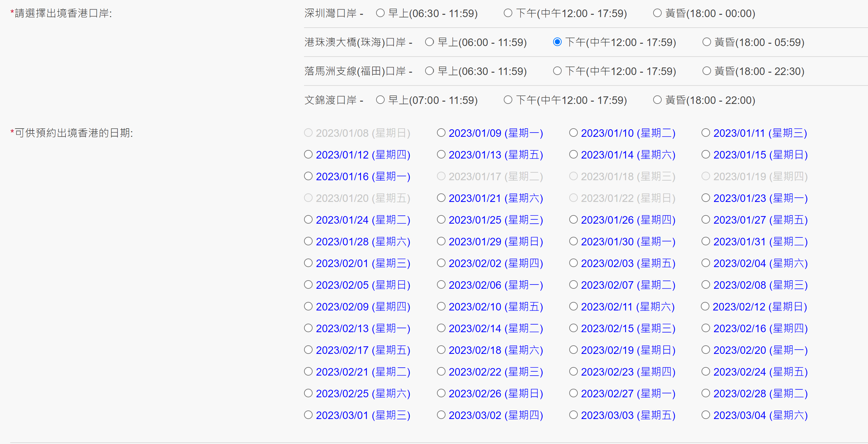Select date 2023/02/23 (星期四)
868x444 pixels.
573,372
